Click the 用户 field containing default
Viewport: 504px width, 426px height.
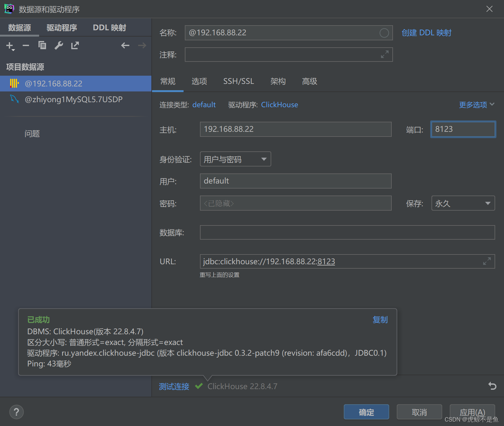(x=296, y=181)
